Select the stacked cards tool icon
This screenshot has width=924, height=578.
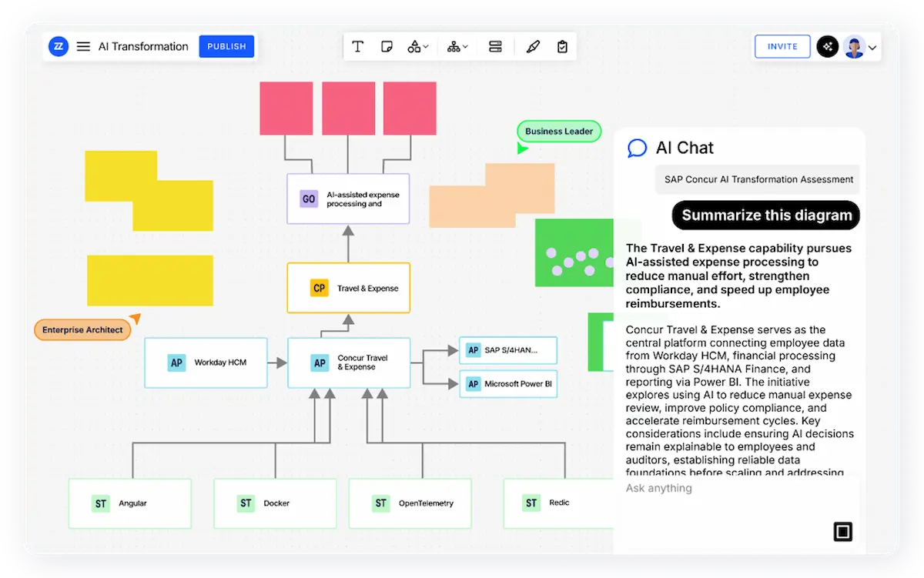(x=495, y=47)
